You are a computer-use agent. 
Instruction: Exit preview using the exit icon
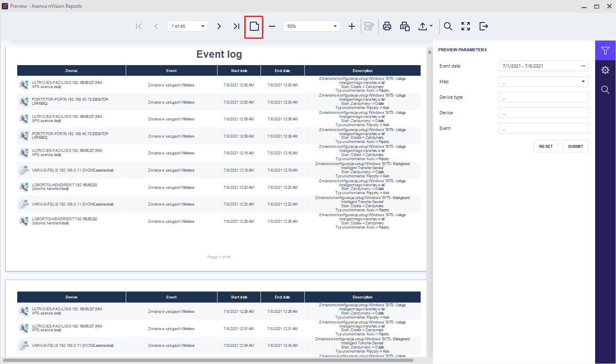tap(484, 26)
